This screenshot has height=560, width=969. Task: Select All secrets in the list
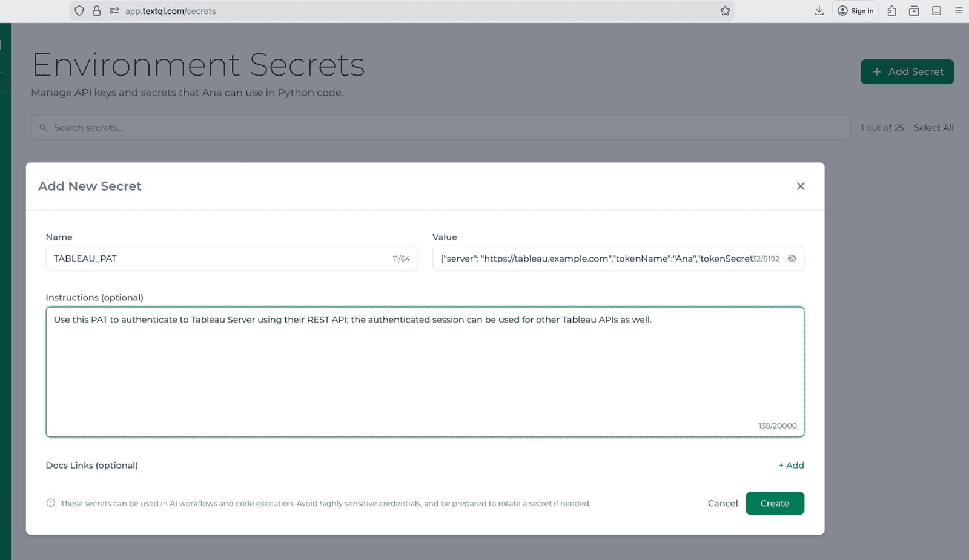click(933, 127)
